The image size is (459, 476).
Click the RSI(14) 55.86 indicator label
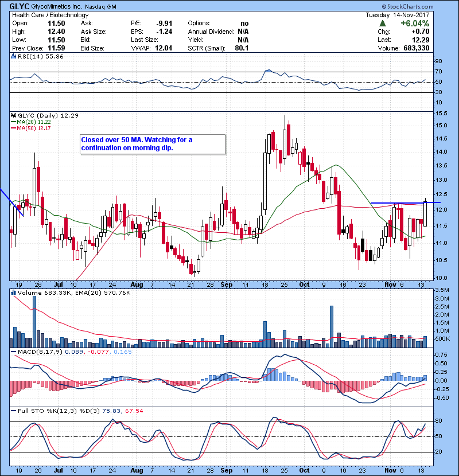coord(40,56)
